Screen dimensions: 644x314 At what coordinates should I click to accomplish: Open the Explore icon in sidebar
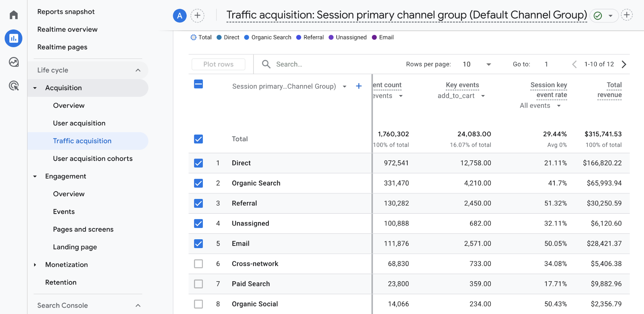click(x=14, y=62)
